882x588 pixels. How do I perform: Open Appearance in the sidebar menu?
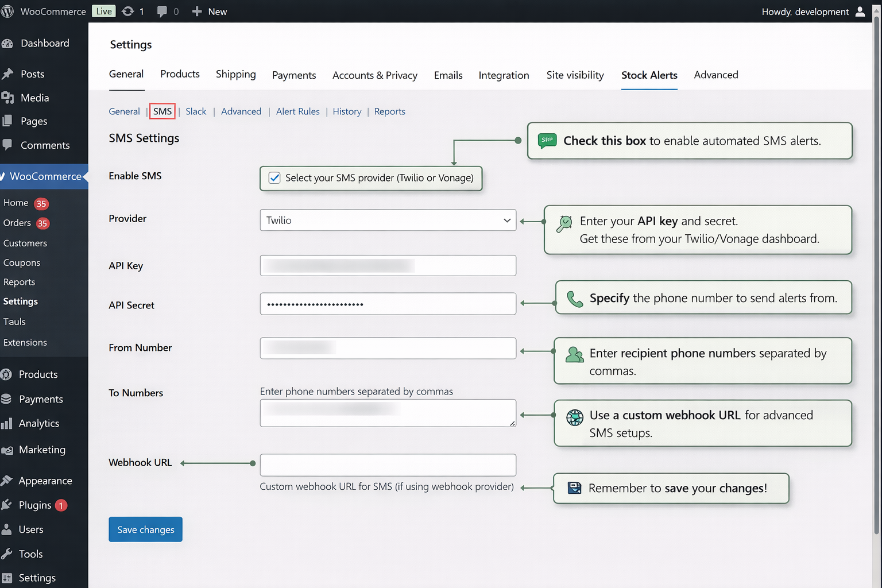(x=45, y=481)
